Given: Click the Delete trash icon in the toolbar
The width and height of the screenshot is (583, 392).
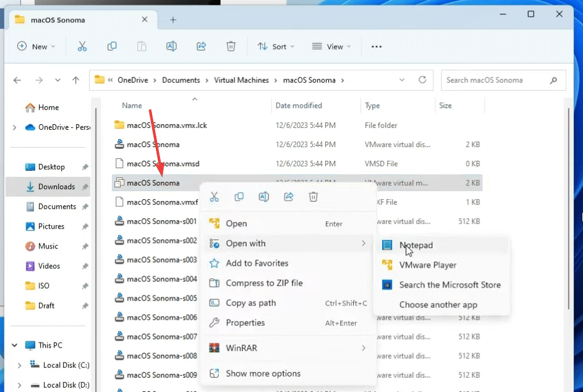Looking at the screenshot, I should click(x=231, y=46).
